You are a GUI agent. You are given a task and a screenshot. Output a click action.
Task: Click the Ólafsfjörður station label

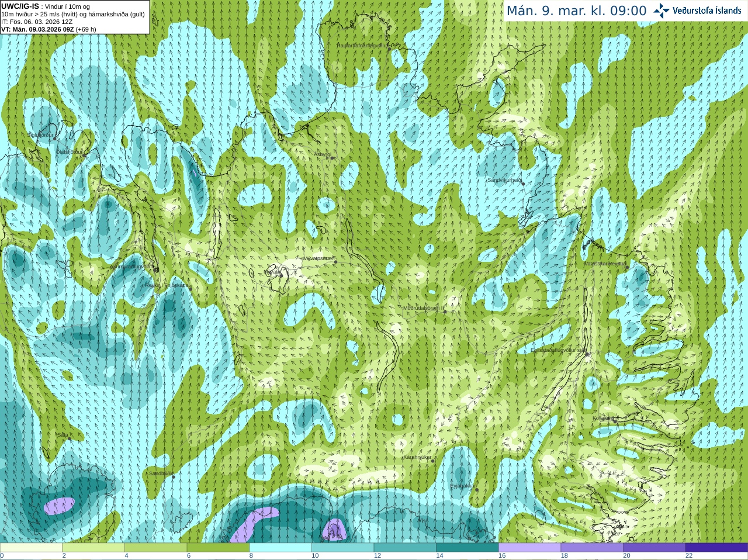[69, 152]
